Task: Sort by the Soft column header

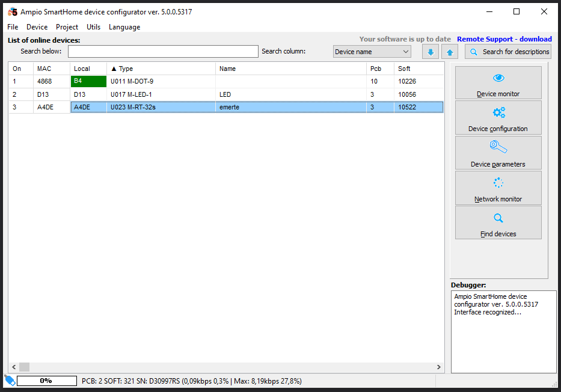Action: (419, 69)
